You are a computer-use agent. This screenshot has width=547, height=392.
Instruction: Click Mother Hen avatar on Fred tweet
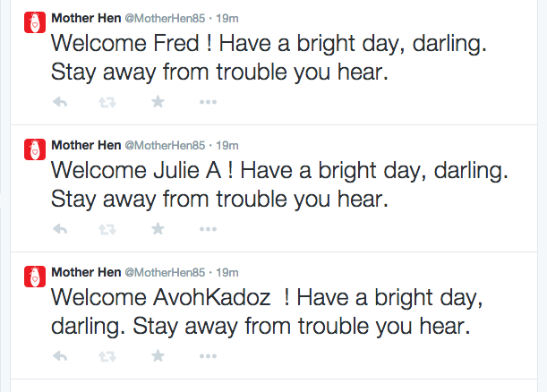pyautogui.click(x=34, y=23)
